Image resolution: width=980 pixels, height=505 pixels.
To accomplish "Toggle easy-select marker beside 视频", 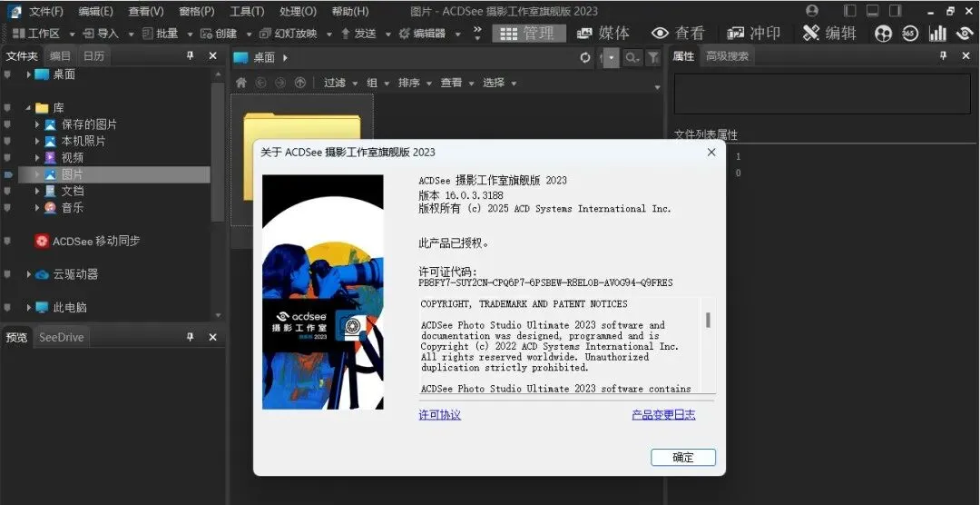I will 7,158.
